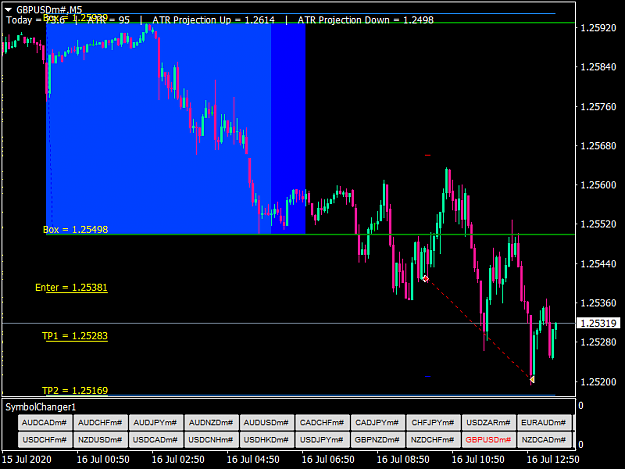The height and width of the screenshot is (469, 625).
Task: Click the 1.25920 price scale label
Action: [598, 28]
